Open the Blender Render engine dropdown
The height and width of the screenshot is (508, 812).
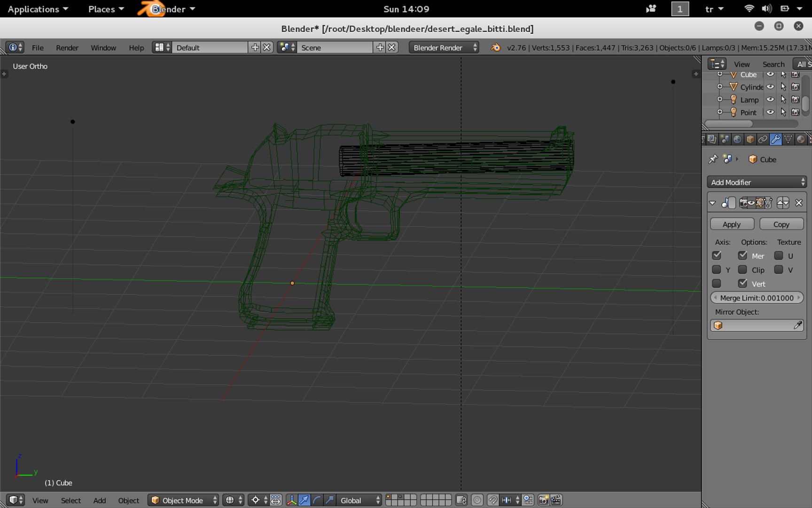[x=444, y=48]
